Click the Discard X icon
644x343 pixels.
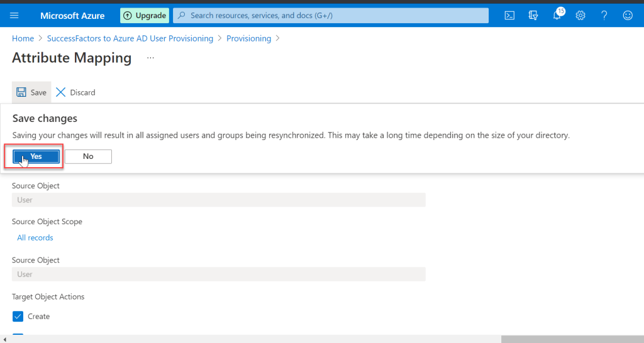[61, 92]
